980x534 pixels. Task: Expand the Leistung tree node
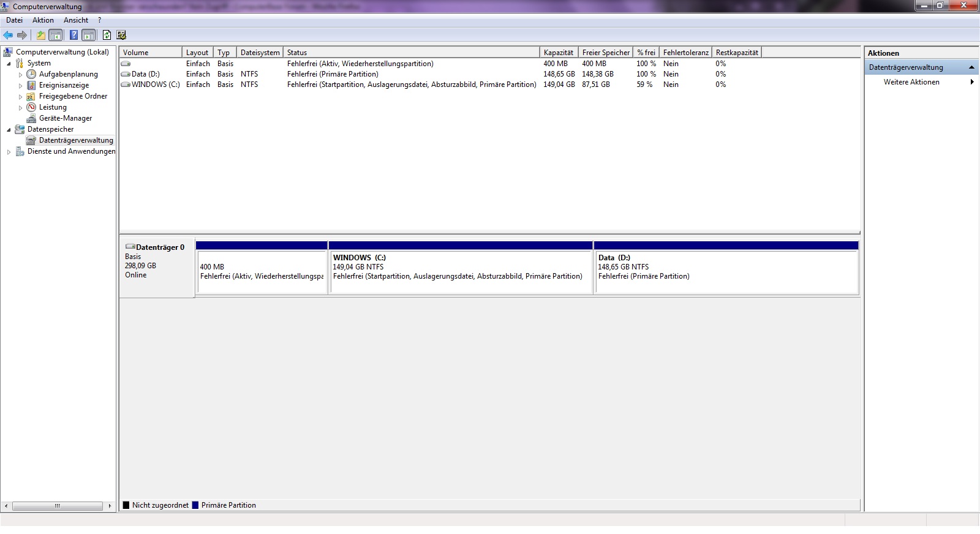(20, 108)
